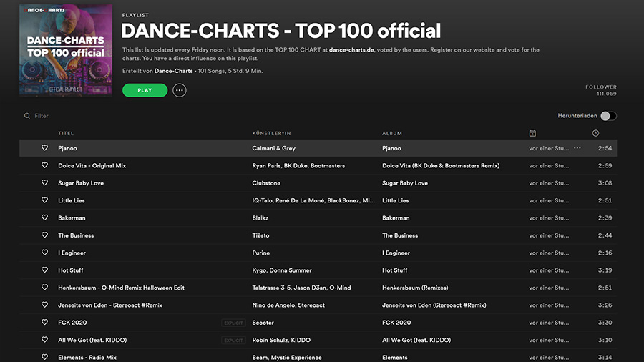This screenshot has height=362, width=644.
Task: Click the Filter input field
Action: tap(42, 116)
